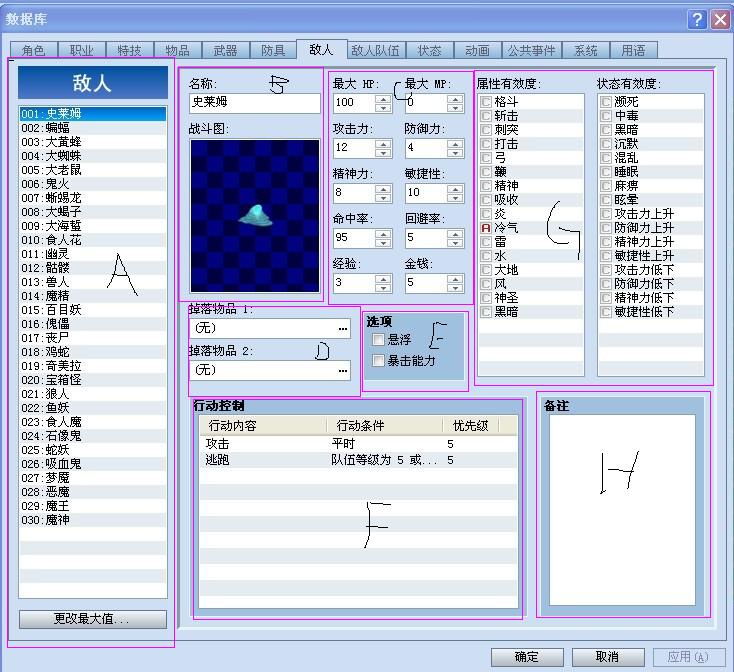
Task: Select the 逃跑 action row
Action: 358,460
